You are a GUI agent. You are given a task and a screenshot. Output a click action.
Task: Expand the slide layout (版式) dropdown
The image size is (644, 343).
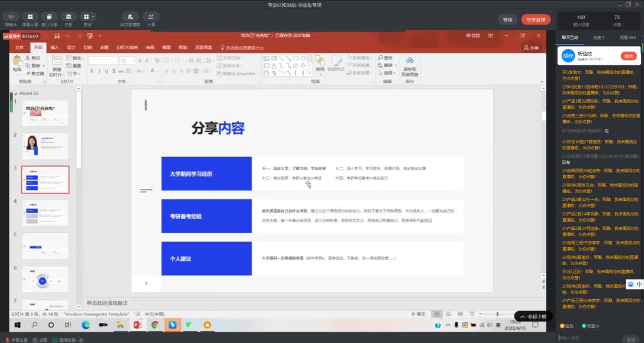pyautogui.click(x=76, y=58)
